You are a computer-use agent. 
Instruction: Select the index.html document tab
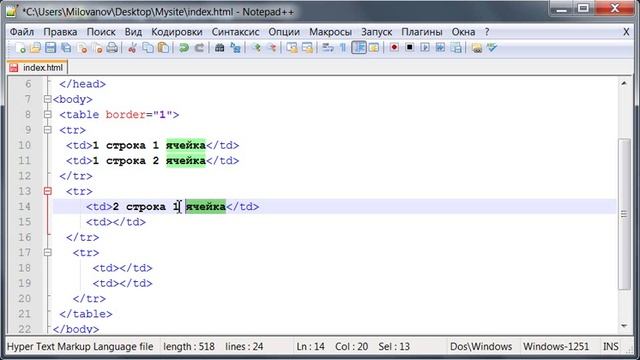tap(37, 68)
